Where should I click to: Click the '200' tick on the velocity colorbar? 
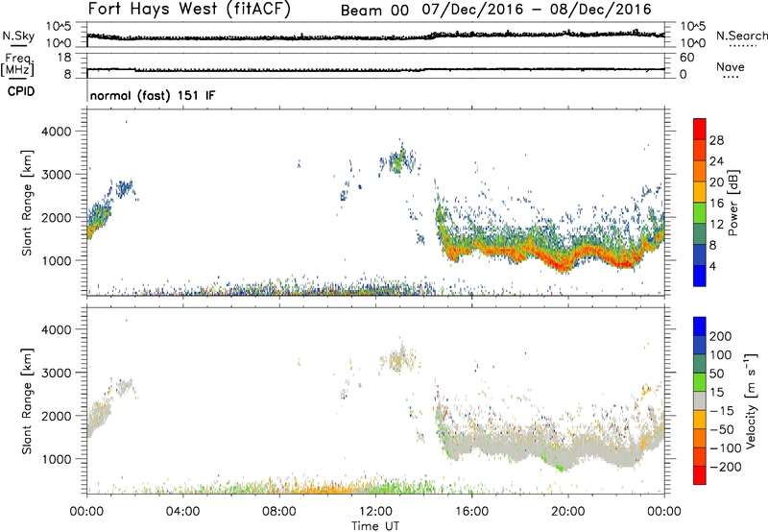pyautogui.click(x=721, y=336)
